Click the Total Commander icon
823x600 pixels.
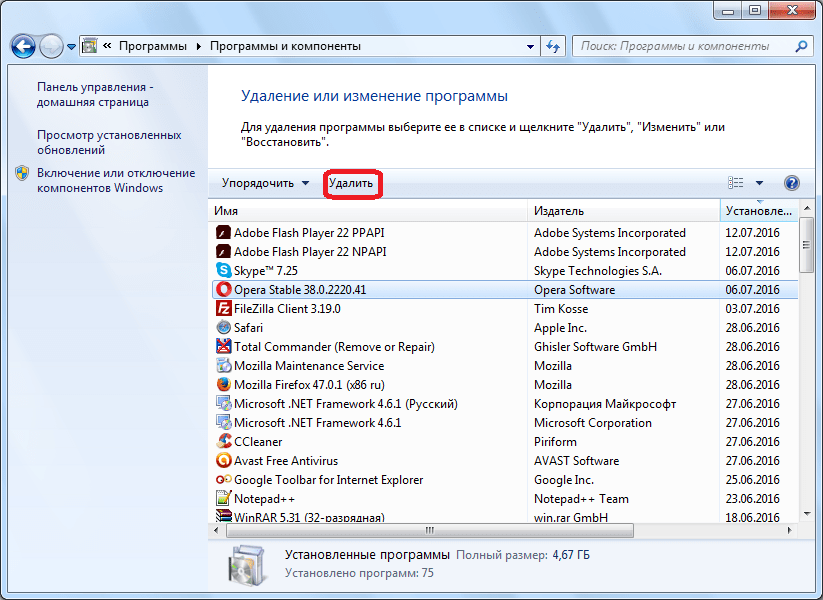[x=224, y=346]
